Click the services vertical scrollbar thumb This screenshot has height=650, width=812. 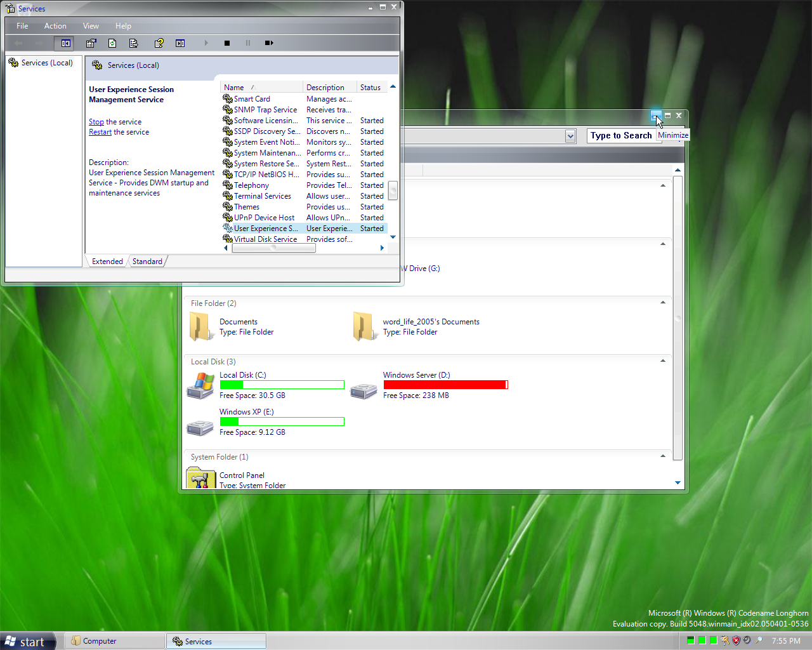[x=393, y=190]
